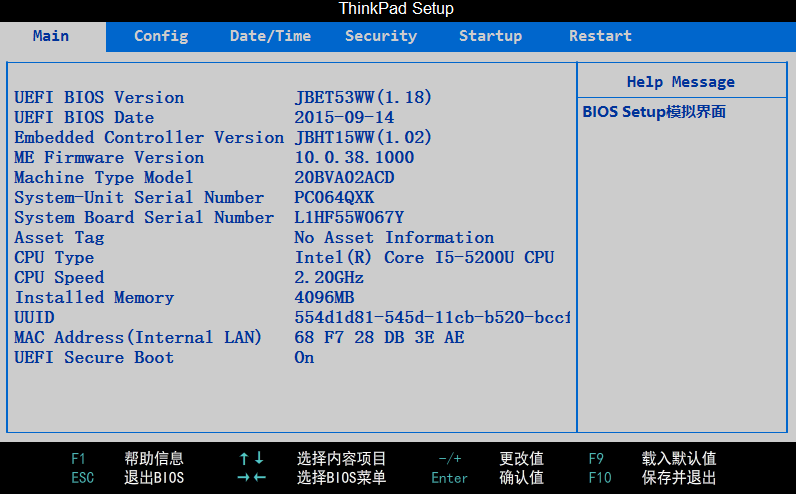796x494 pixels.
Task: Select the 'No Asset Information' value
Action: (x=394, y=237)
